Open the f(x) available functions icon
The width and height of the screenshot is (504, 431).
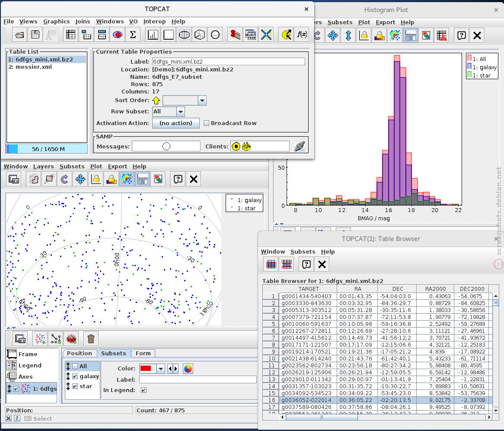tap(302, 35)
